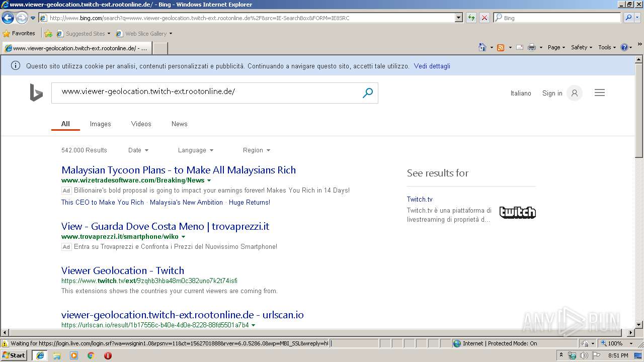Screen dimensions: 644x362
Task: Open the urlscan.io result title
Action: coord(183,315)
